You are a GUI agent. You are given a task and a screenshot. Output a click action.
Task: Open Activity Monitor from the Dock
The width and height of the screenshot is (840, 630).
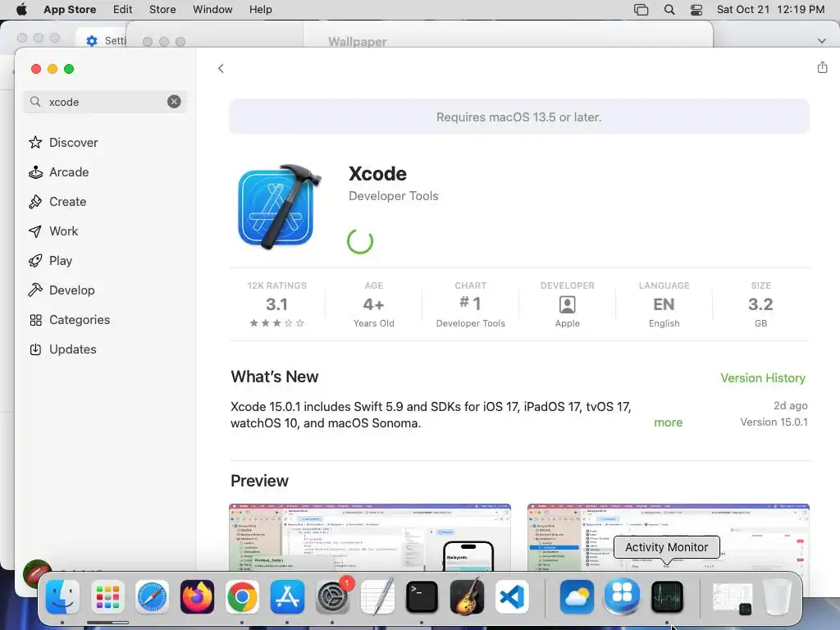(x=667, y=597)
